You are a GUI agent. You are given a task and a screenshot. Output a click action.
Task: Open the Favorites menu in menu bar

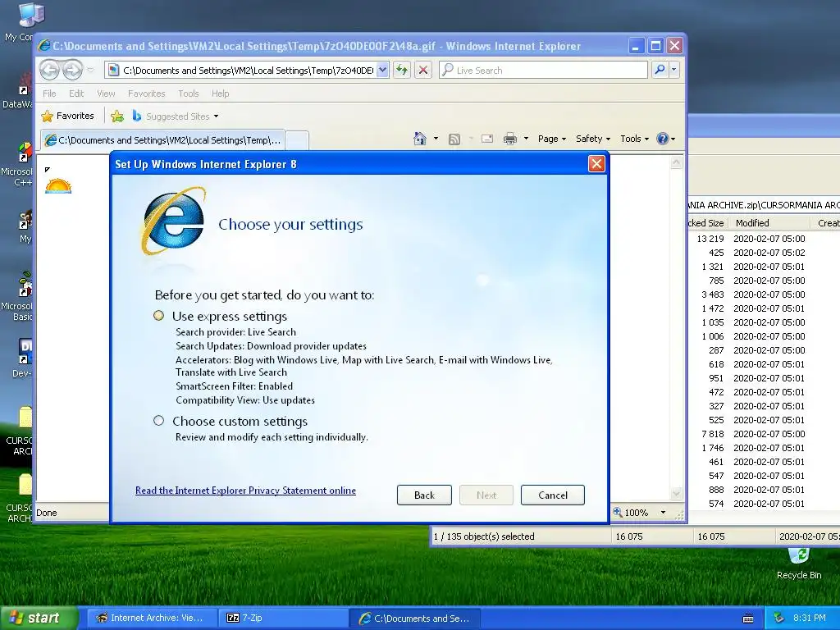click(146, 94)
